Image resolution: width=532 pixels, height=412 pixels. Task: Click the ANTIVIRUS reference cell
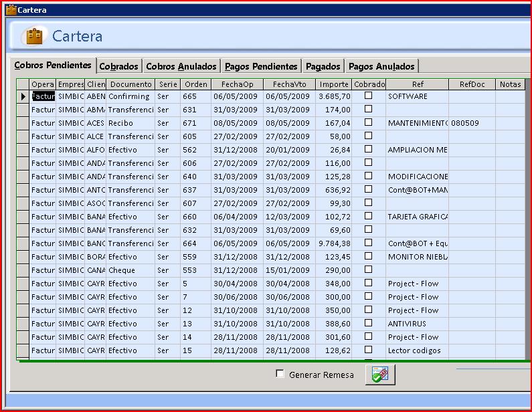click(x=418, y=324)
